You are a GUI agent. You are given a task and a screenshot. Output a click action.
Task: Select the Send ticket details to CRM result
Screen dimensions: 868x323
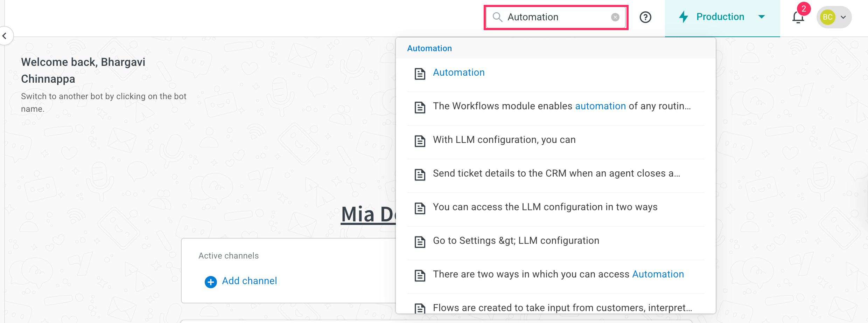(556, 173)
